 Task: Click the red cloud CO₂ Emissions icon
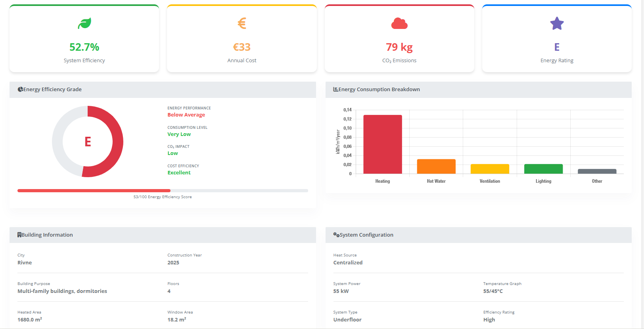click(x=399, y=24)
